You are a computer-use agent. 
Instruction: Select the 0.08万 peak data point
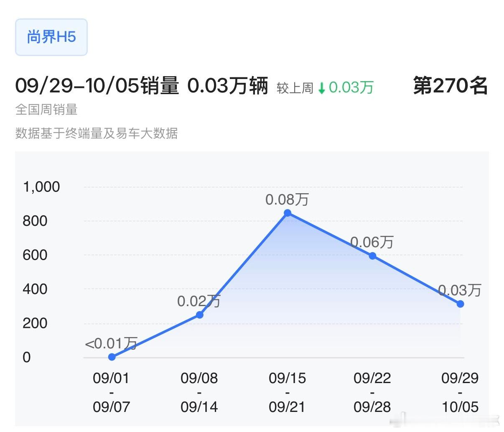click(x=288, y=213)
